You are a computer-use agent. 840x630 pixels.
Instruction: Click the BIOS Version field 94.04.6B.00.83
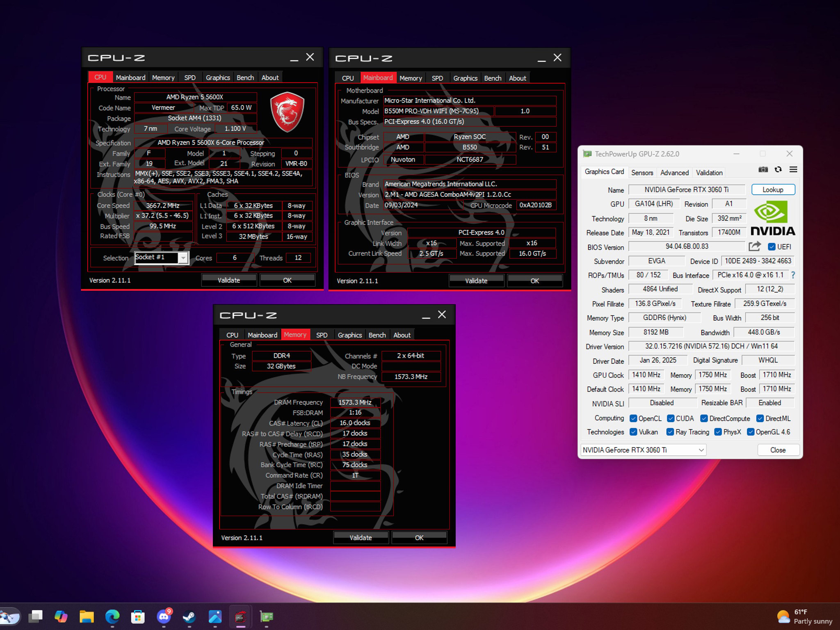pos(687,246)
